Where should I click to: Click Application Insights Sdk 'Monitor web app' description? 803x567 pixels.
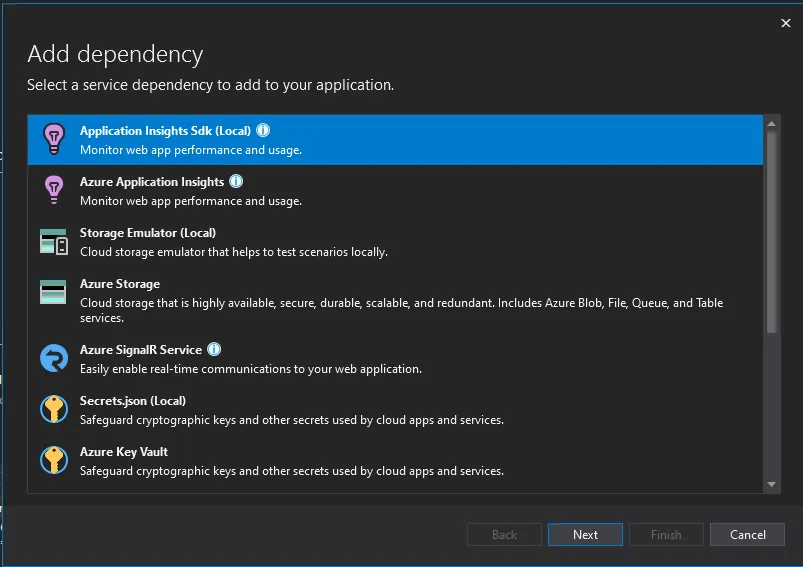tap(191, 150)
